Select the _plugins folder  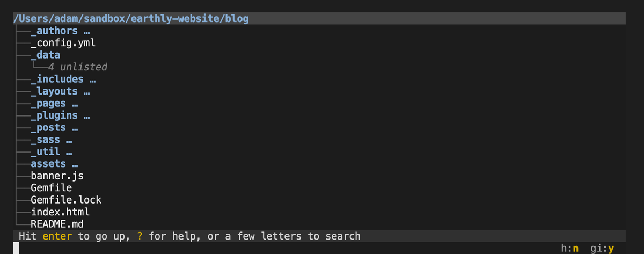click(54, 115)
